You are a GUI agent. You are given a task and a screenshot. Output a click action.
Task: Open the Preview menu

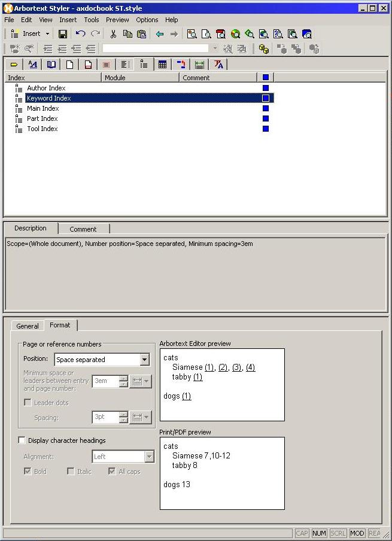(117, 20)
